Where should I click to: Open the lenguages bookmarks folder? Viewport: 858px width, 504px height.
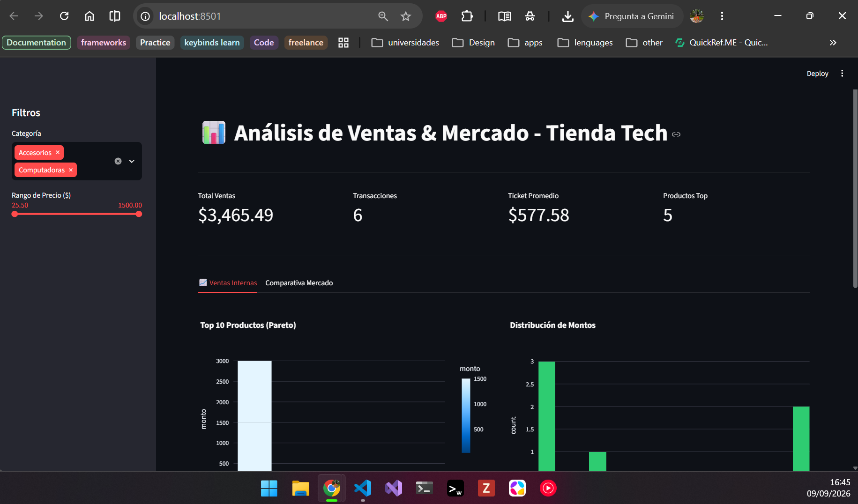coord(585,43)
